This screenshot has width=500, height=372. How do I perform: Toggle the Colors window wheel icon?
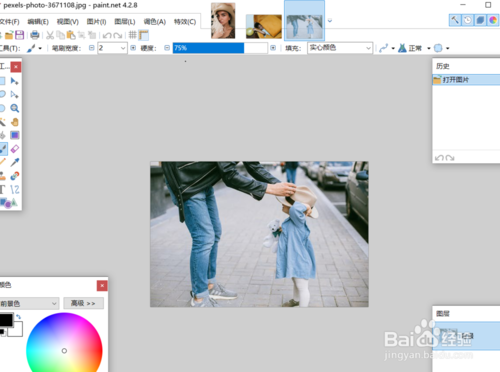click(493, 20)
